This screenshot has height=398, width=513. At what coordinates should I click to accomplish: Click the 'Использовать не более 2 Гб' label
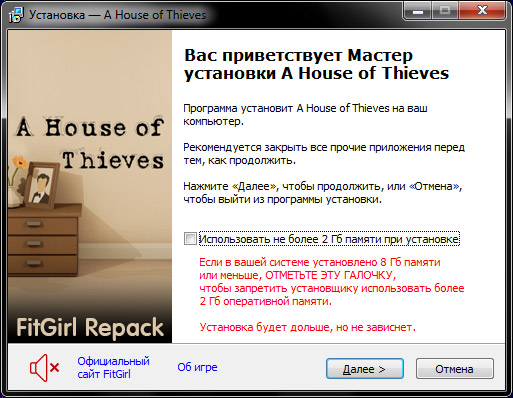[329, 239]
